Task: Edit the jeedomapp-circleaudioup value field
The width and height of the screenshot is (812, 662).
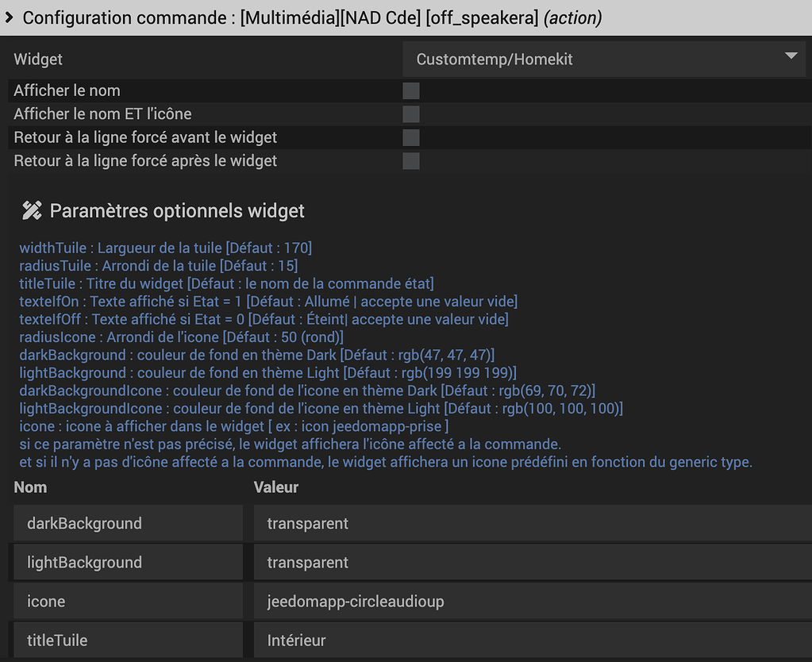Action: [x=532, y=601]
